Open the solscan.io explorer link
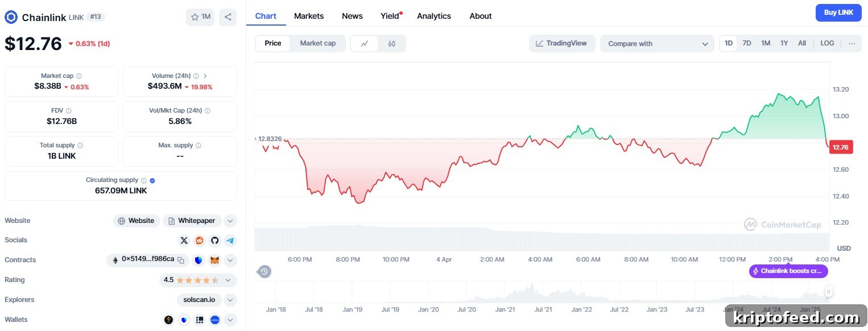This screenshot has width=868, height=331. [199, 300]
